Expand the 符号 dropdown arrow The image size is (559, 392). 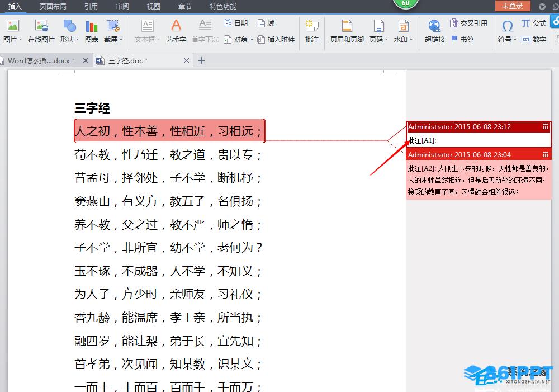coord(515,40)
